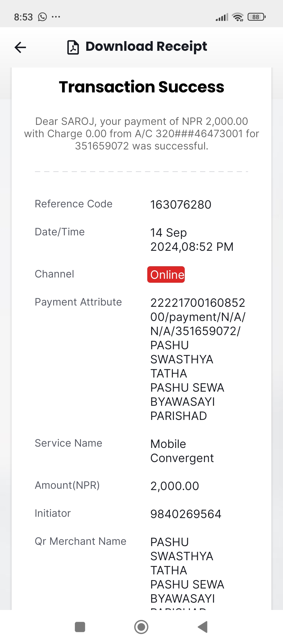283x644 pixels.
Task: Tap the cellular signal strength icon
Action: 222,17
